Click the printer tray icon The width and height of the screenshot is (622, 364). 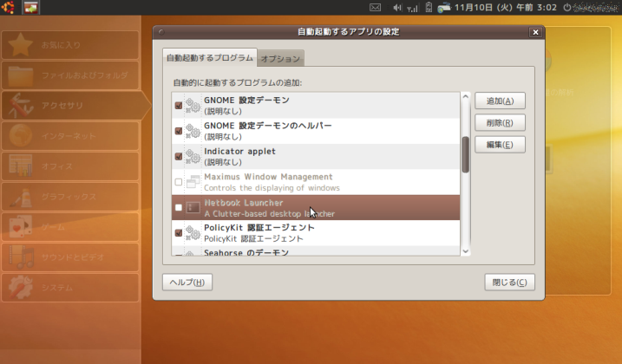(x=444, y=8)
